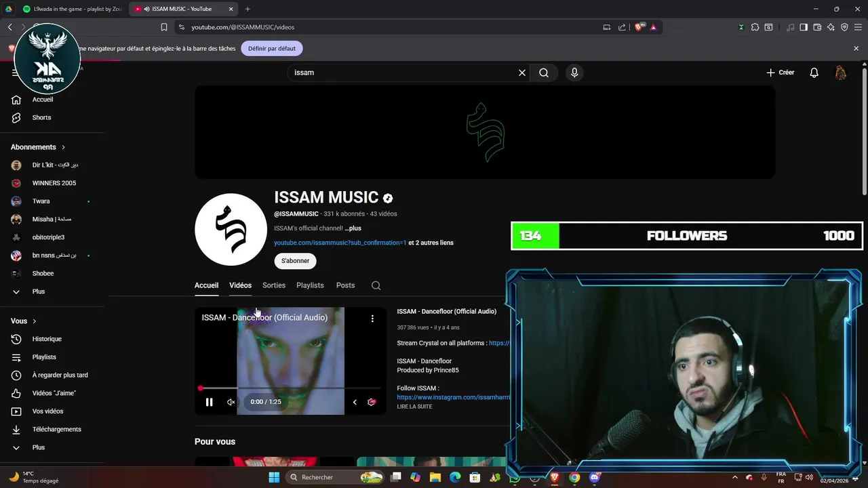Open the Instagram issamharris link
Screen dimensions: 868x488
click(x=453, y=397)
